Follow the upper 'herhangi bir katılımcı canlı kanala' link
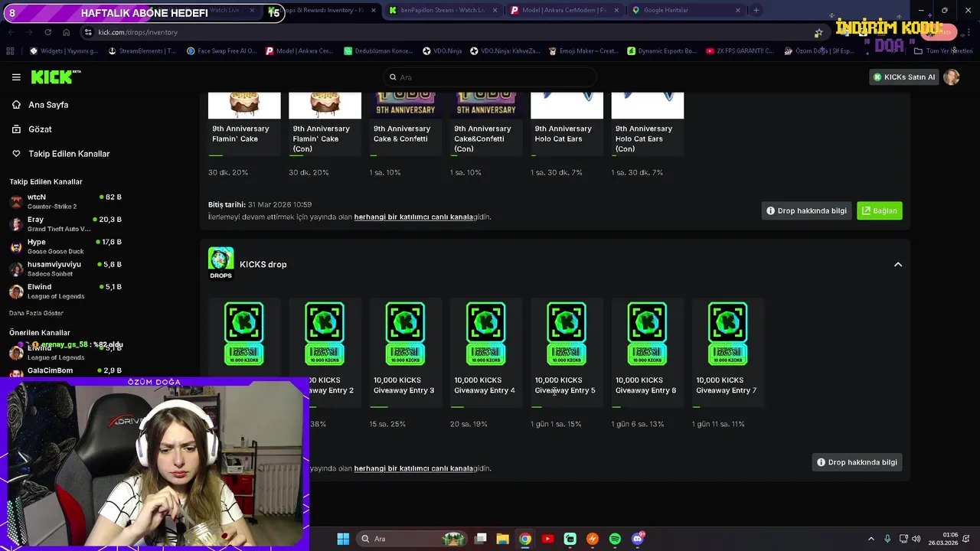980x551 pixels. [x=413, y=217]
